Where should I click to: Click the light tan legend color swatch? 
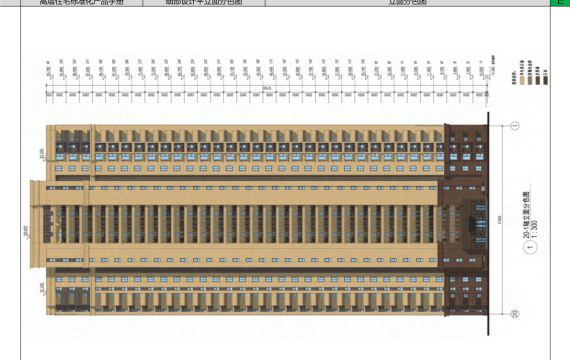[522, 80]
